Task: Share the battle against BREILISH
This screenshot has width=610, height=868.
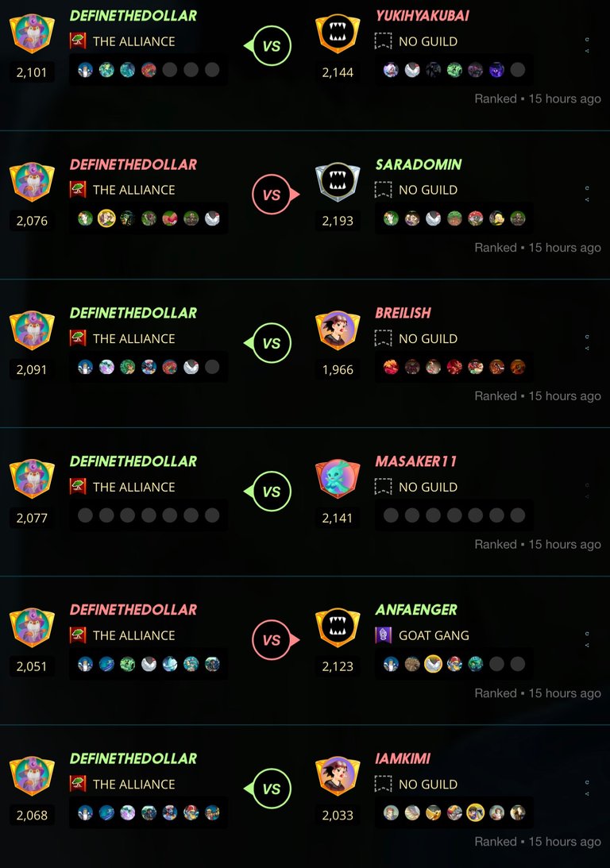Action: click(587, 348)
